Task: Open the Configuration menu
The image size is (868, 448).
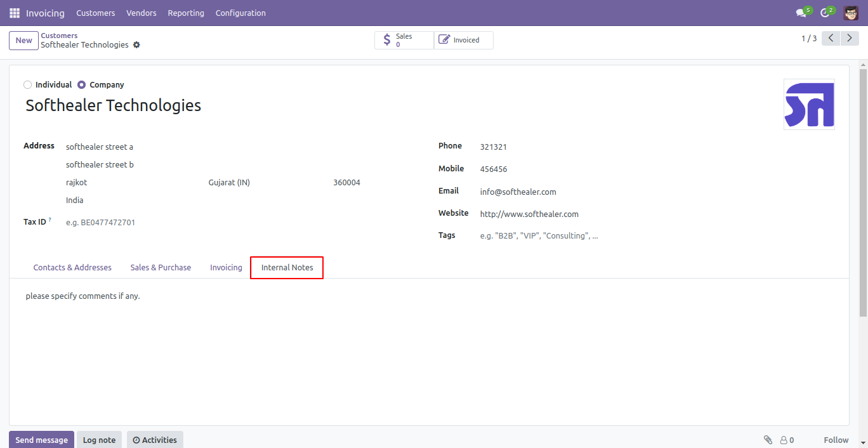Action: [x=240, y=13]
